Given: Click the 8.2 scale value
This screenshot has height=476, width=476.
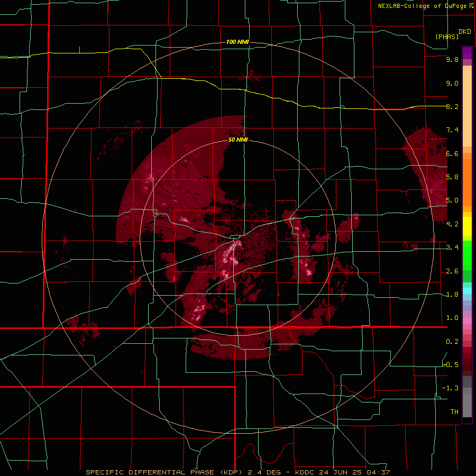Looking at the screenshot, I should click(452, 106).
